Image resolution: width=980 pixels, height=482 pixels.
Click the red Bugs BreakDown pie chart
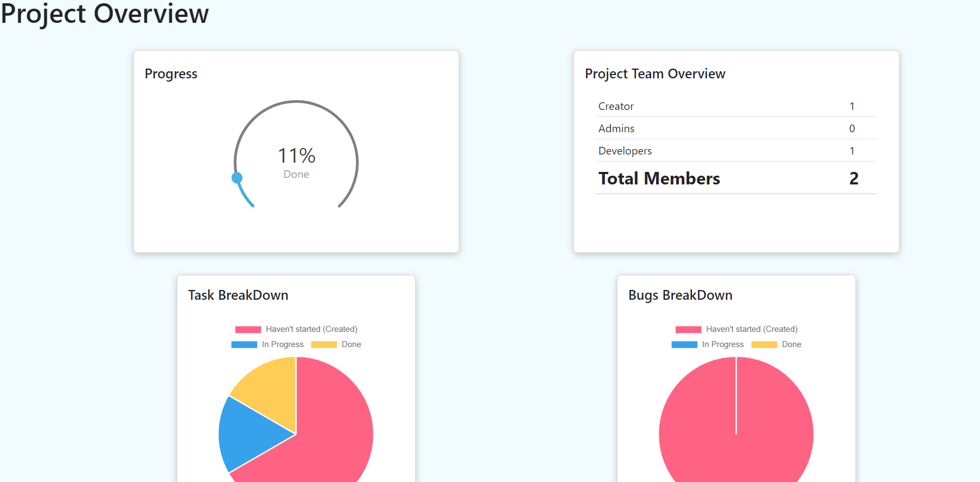[x=736, y=419]
